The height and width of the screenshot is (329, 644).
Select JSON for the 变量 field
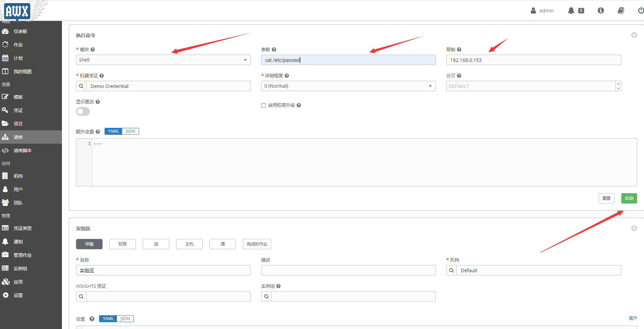125,319
